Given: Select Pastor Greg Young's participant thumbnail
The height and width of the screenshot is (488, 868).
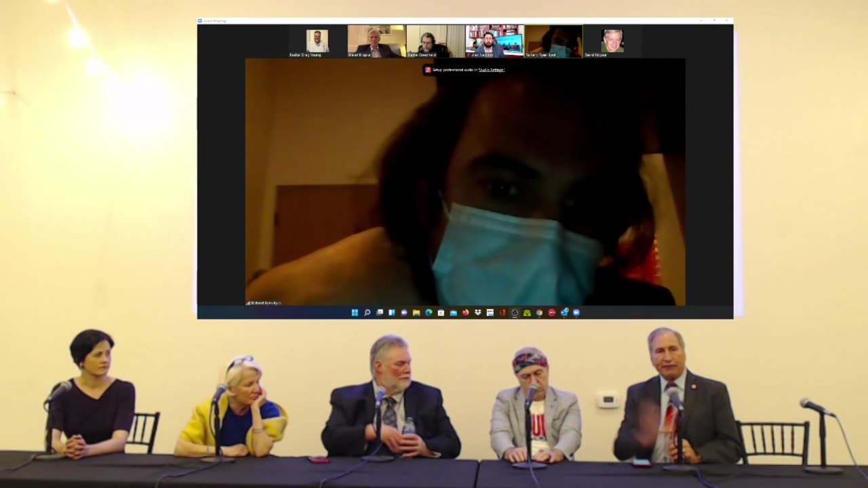Looking at the screenshot, I should [317, 41].
